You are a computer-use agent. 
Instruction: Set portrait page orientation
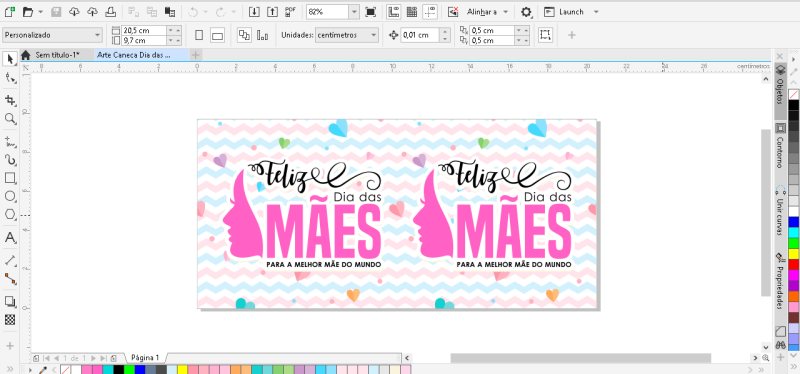click(199, 35)
